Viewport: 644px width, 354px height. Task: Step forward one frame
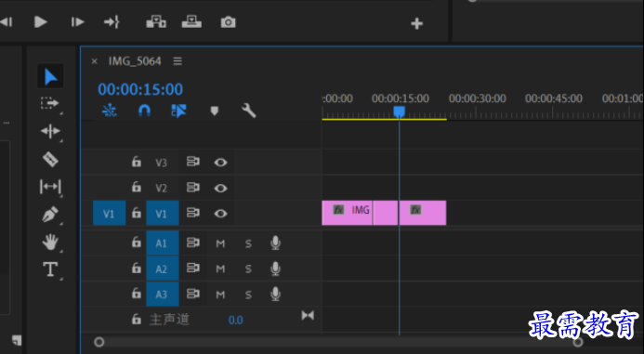[77, 21]
